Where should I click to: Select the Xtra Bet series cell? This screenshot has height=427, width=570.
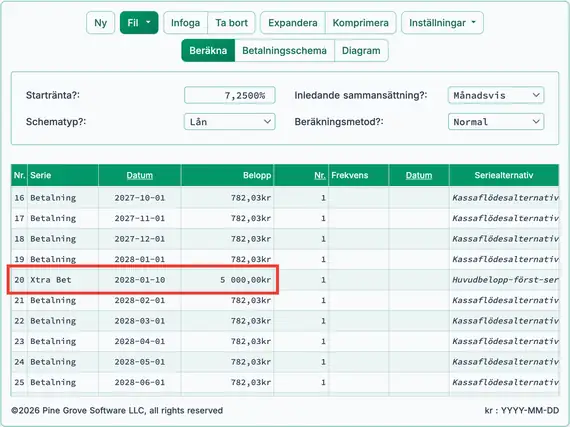(x=63, y=280)
